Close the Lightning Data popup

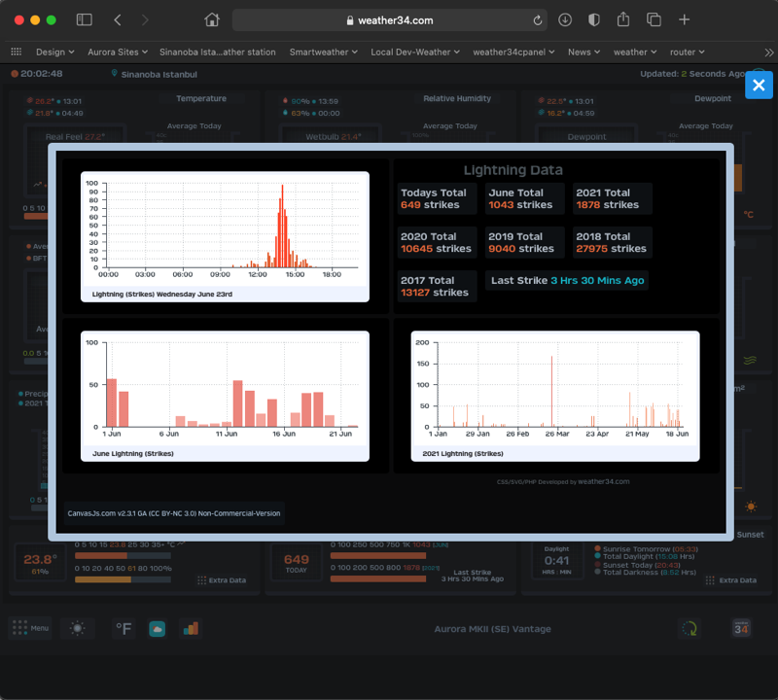coord(759,86)
